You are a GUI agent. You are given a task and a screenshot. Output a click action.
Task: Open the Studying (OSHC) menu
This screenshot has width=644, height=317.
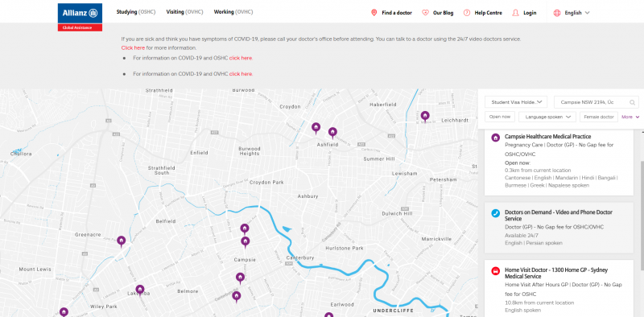[x=136, y=12]
